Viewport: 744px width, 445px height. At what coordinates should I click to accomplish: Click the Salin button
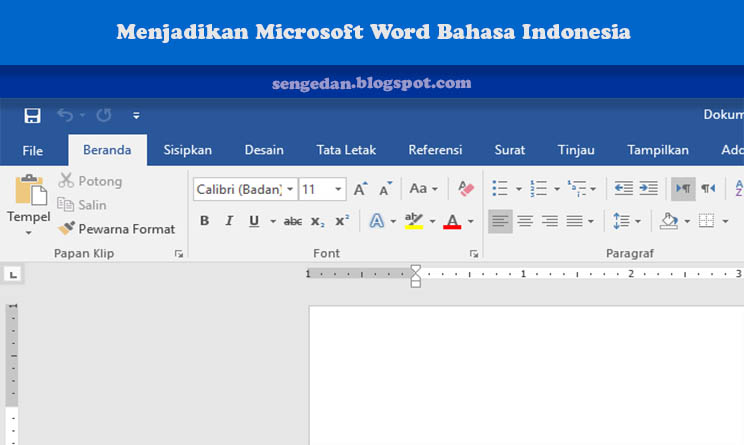[x=82, y=205]
